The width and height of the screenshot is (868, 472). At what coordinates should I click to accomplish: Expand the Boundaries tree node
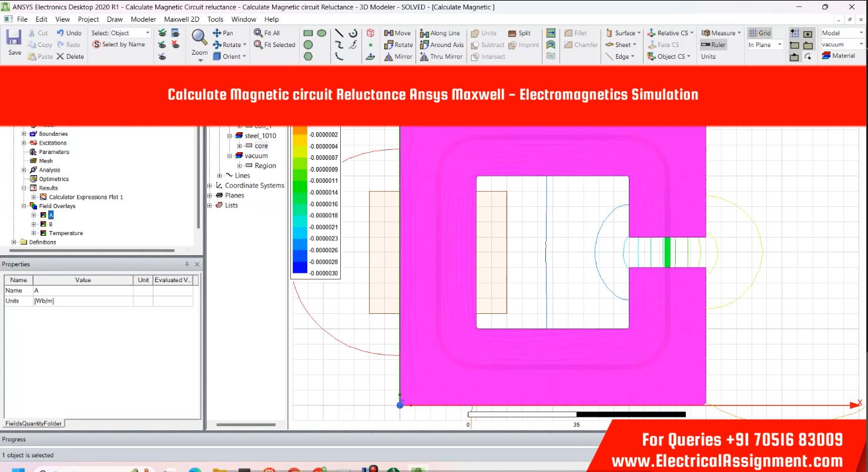tap(24, 134)
